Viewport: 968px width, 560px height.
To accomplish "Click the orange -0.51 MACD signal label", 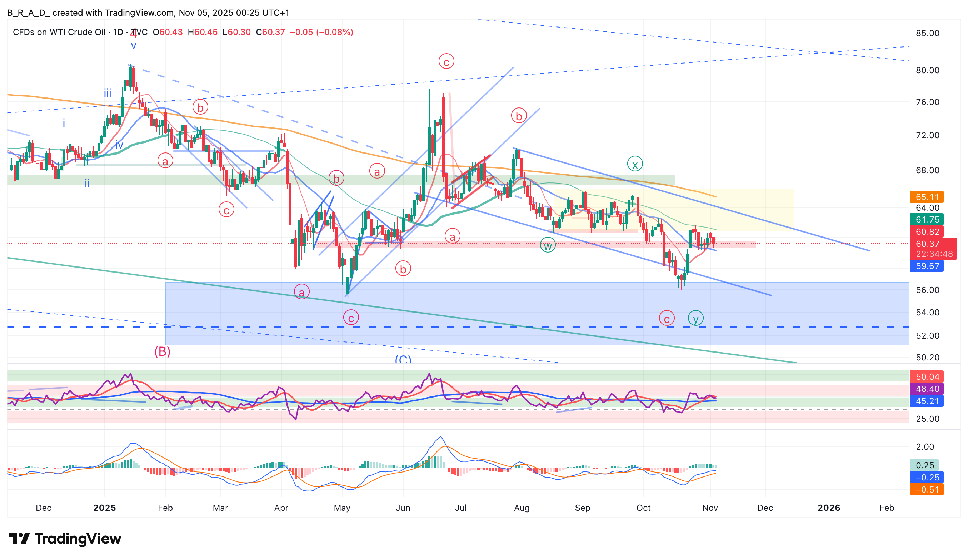I will tap(927, 490).
